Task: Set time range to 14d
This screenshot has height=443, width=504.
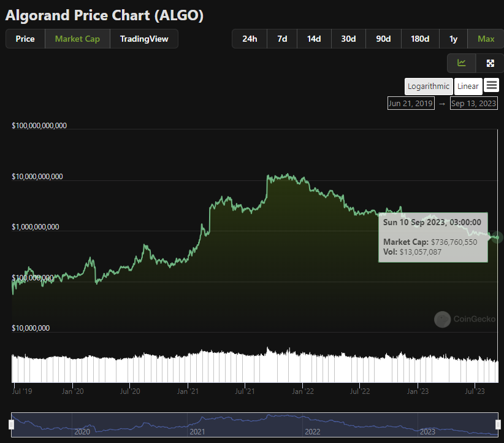Action: pyautogui.click(x=314, y=39)
